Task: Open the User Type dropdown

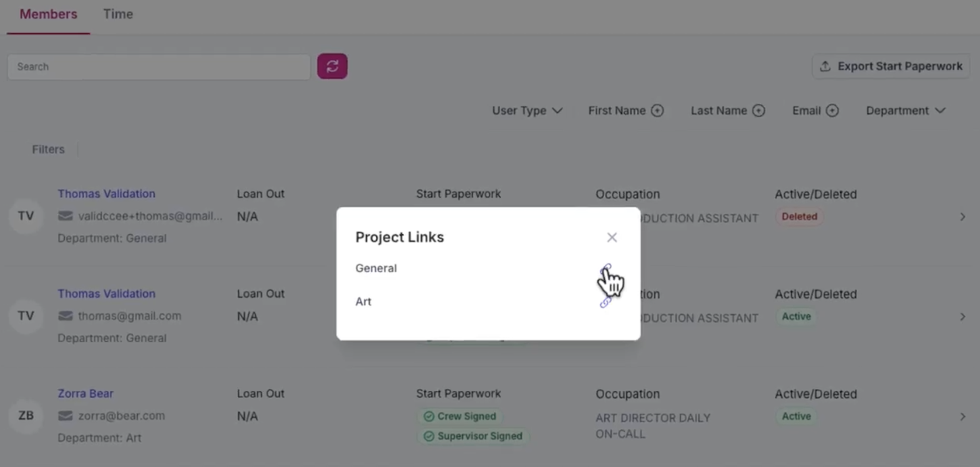Action: pyautogui.click(x=527, y=111)
